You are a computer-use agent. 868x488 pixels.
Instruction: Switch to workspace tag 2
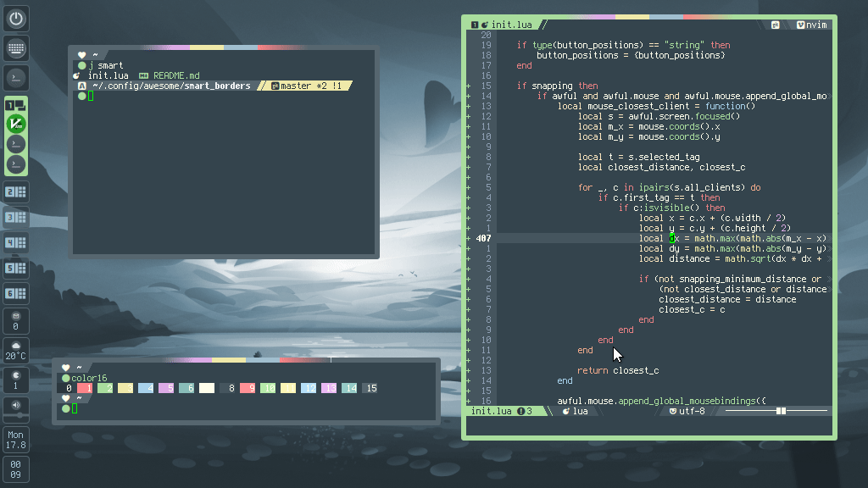click(16, 192)
